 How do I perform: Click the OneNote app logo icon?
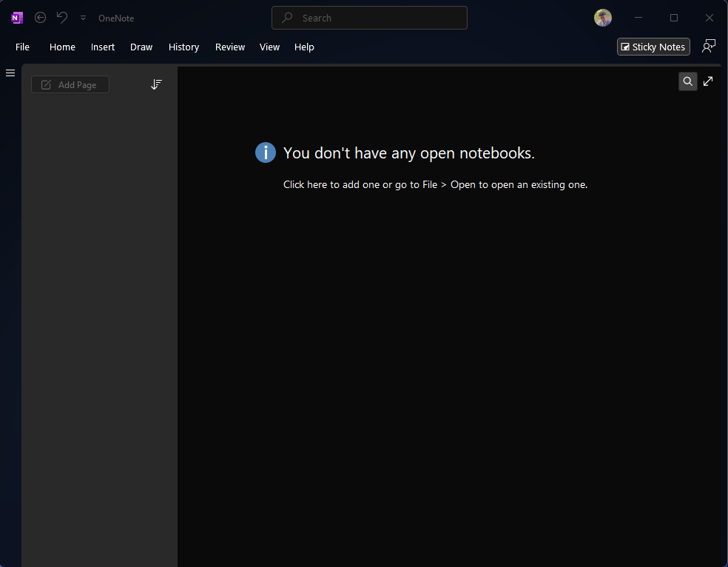17,18
